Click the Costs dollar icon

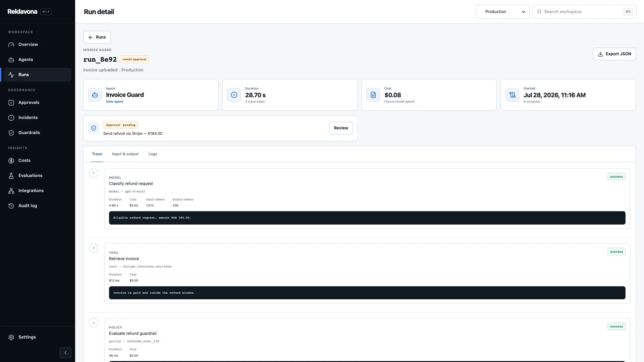(x=11, y=161)
